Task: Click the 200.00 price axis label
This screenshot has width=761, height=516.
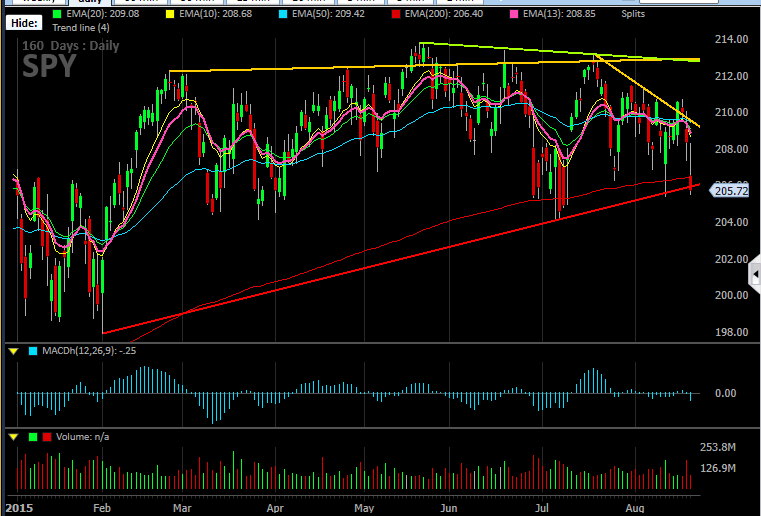Action: pyautogui.click(x=731, y=295)
